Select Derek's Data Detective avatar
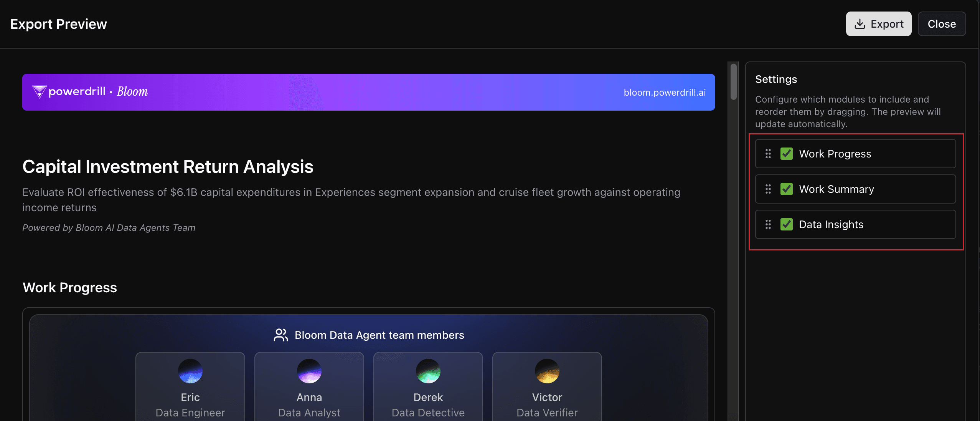The image size is (980, 421). [428, 371]
